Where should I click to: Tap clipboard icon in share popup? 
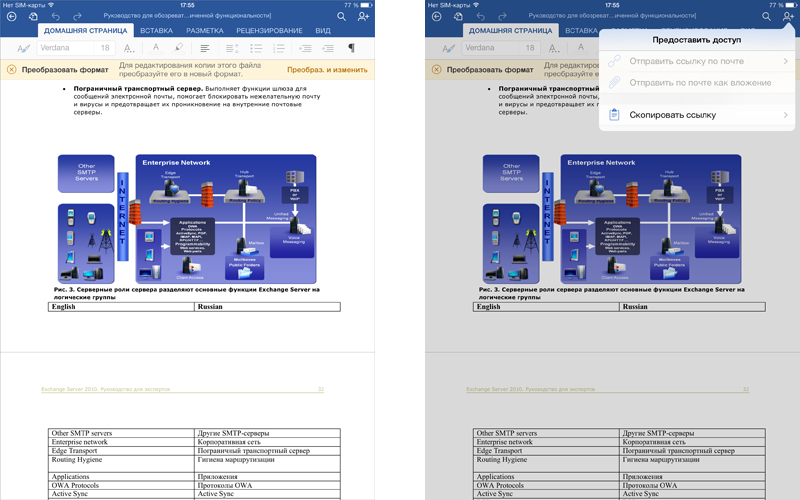pos(614,115)
